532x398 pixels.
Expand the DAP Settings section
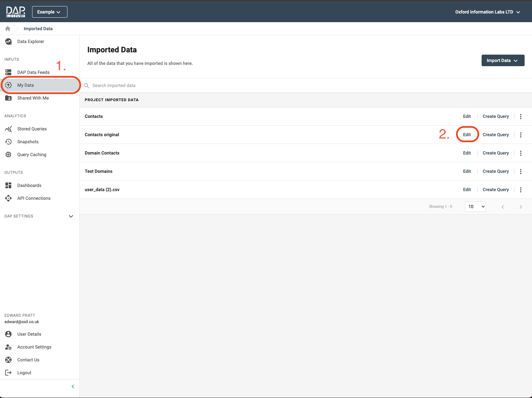[x=71, y=216]
